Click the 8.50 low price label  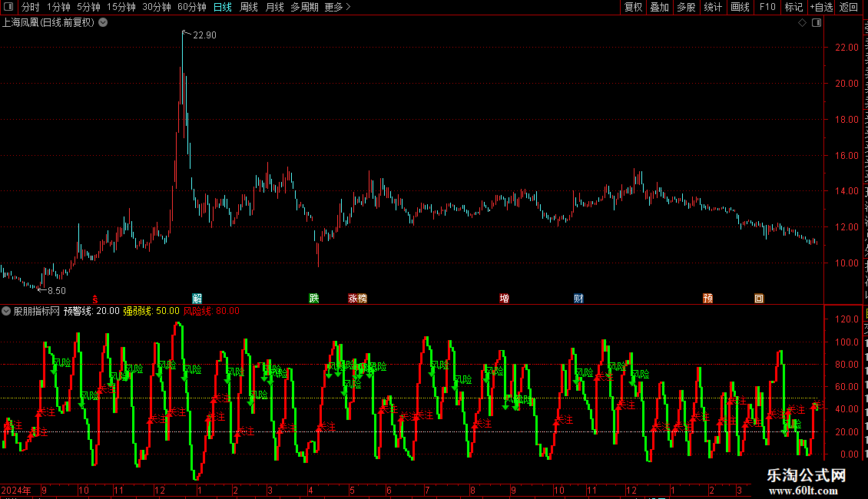[57, 291]
